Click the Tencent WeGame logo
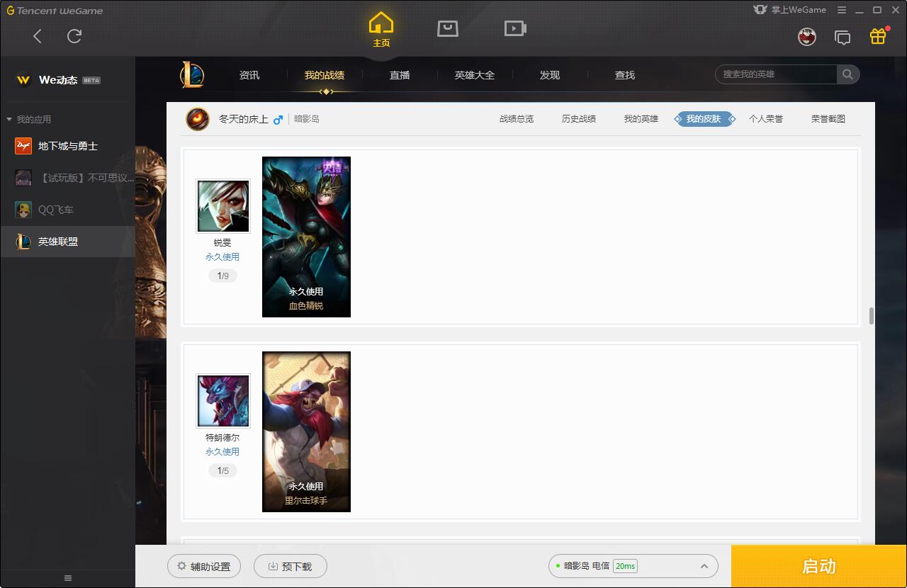The height and width of the screenshot is (588, 907). click(55, 11)
